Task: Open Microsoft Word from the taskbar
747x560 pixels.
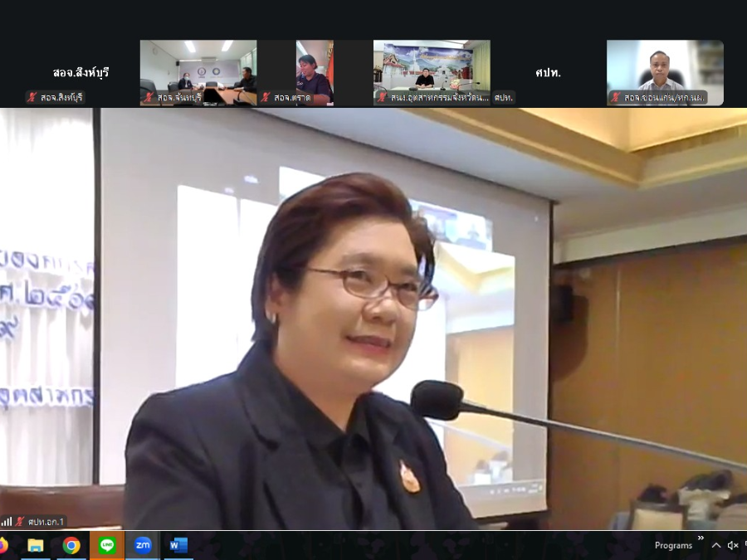Action: 176,545
